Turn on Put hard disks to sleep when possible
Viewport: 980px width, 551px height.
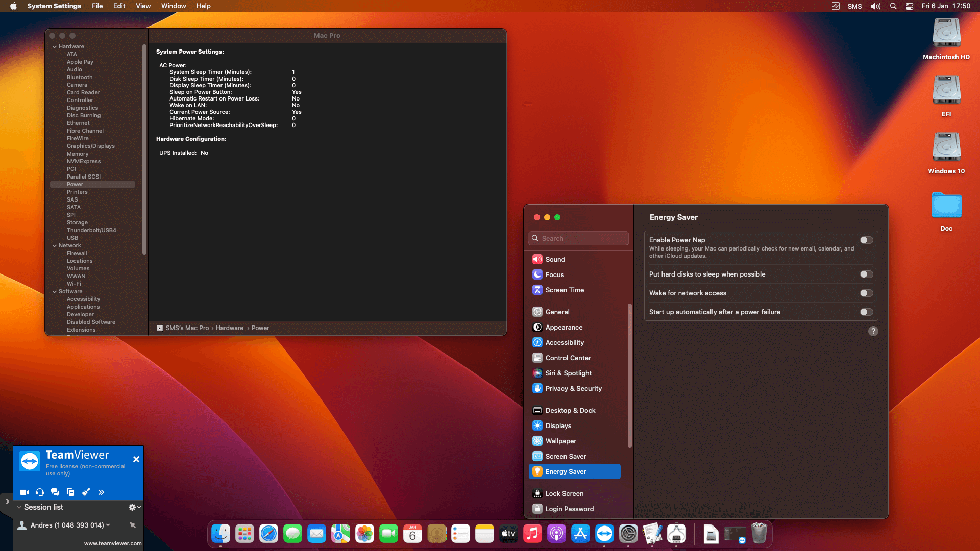click(866, 274)
